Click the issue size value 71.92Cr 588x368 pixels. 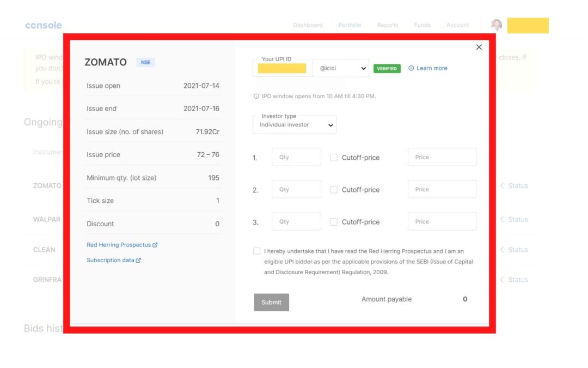(207, 132)
